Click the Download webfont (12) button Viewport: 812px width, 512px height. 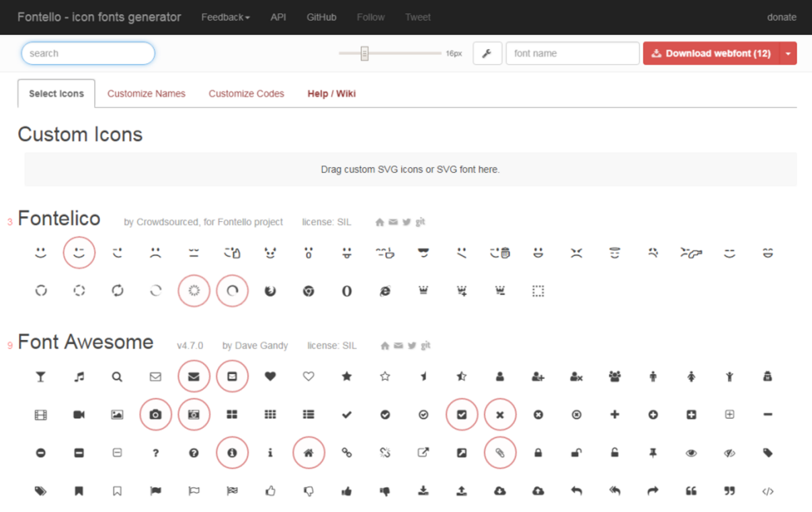(x=710, y=54)
